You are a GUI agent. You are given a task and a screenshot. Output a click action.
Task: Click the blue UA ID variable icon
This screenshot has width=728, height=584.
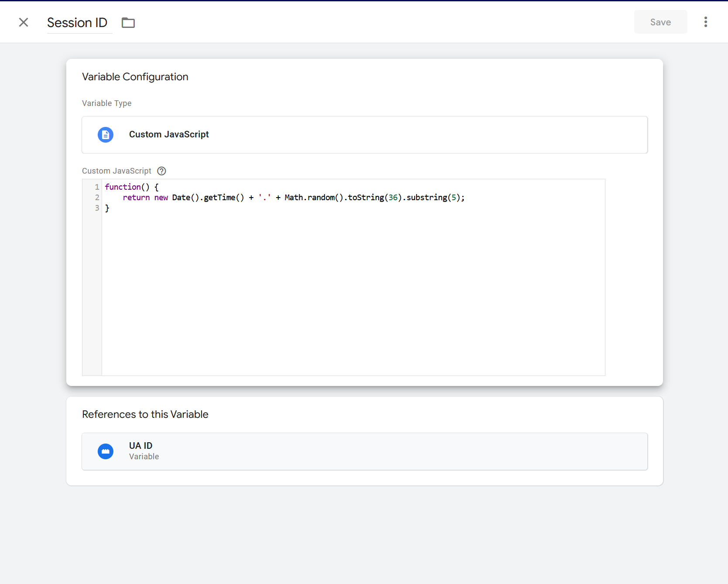[x=106, y=451]
